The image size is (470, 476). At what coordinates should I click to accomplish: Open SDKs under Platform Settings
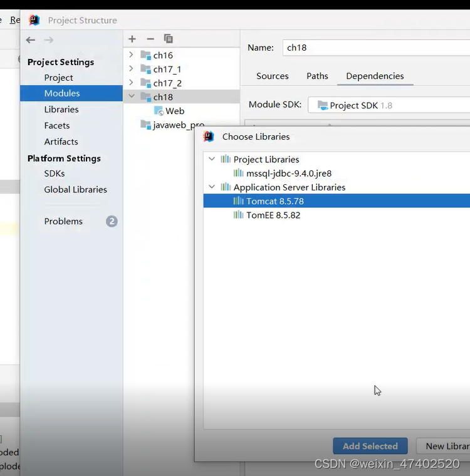pos(55,173)
